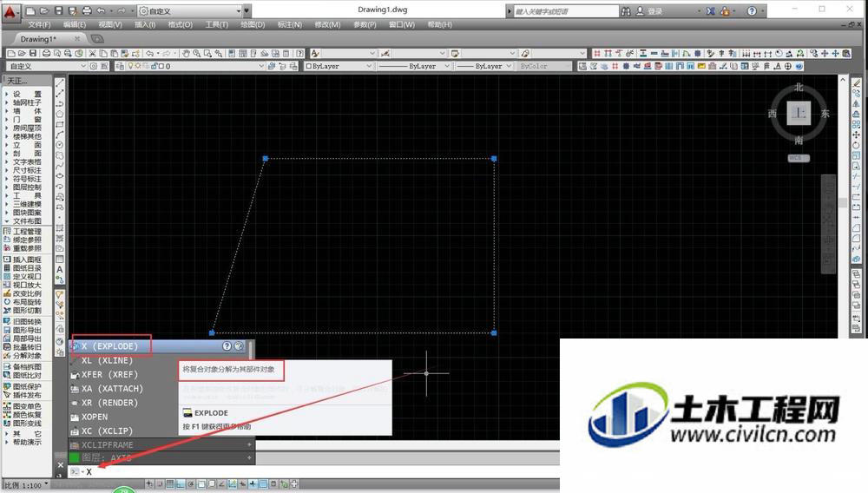Click the help icon in X (EXPLODE) suggestion row

click(227, 345)
